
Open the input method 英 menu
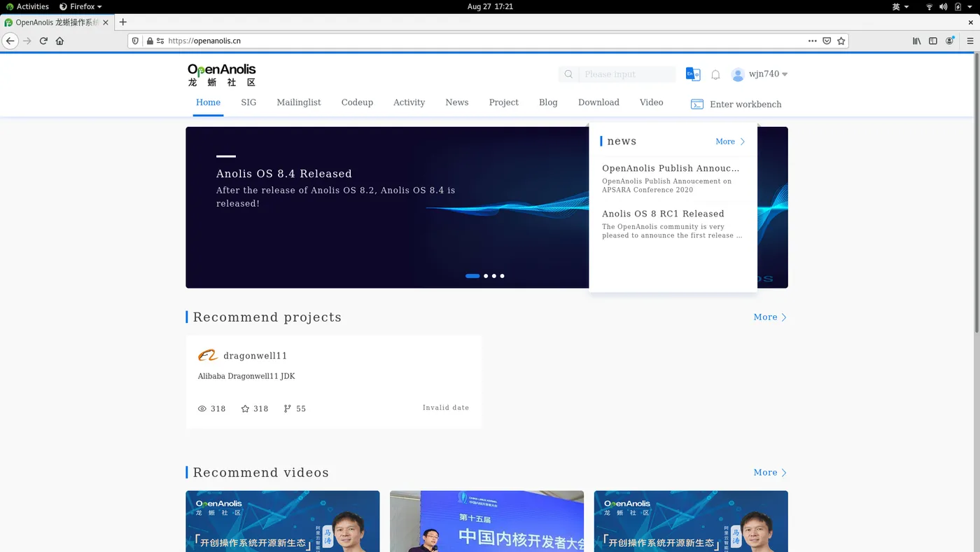[900, 6]
